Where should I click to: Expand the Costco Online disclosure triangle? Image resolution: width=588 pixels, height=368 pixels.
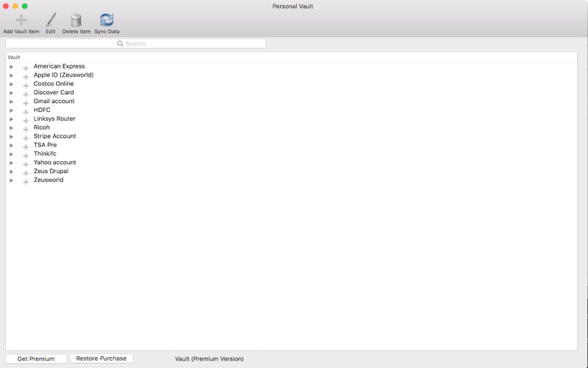pyautogui.click(x=11, y=84)
